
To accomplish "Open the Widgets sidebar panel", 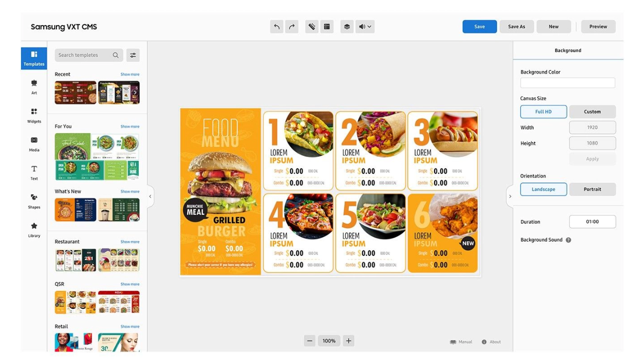I will click(x=34, y=115).
